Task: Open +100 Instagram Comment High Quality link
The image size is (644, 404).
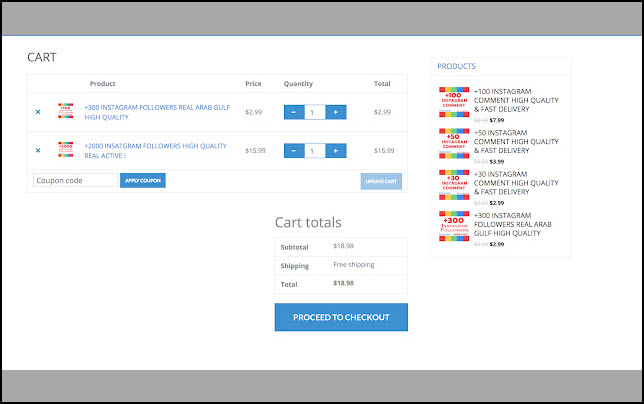Action: pyautogui.click(x=516, y=100)
